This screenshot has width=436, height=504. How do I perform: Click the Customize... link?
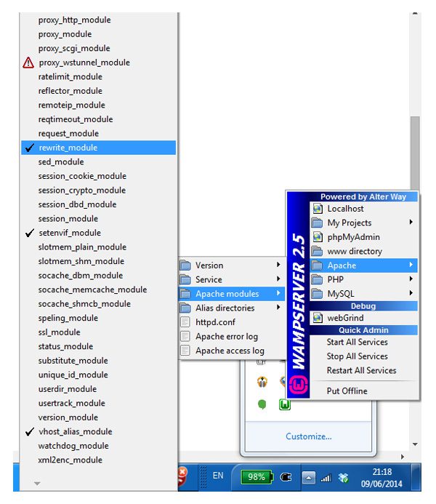pos(309,436)
